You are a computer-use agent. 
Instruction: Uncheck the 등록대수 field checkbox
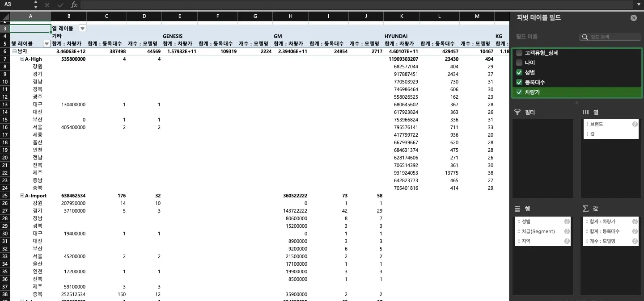click(519, 82)
